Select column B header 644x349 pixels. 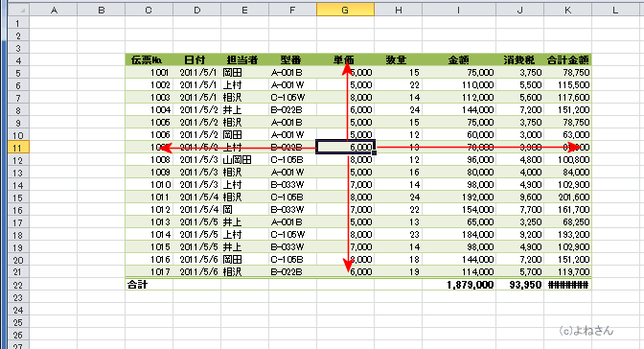(x=101, y=10)
